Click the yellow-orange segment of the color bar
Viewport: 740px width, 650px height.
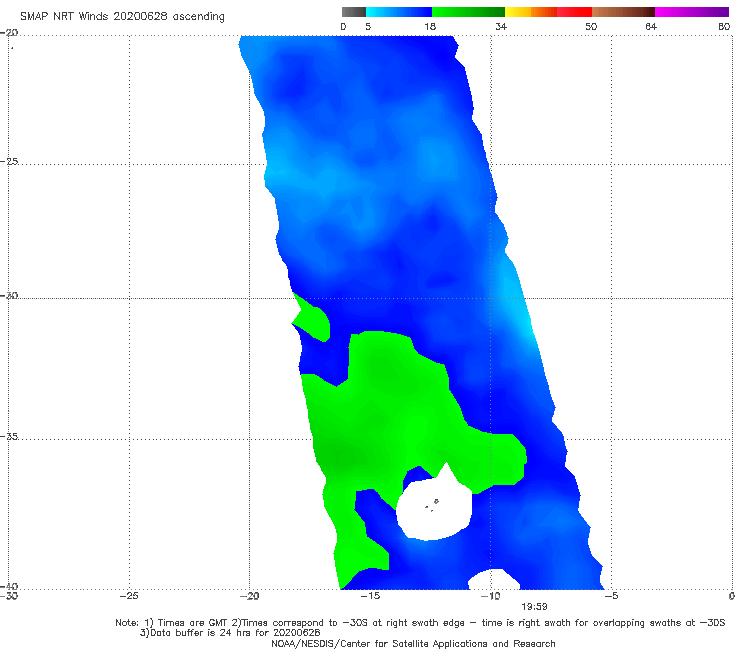531,12
